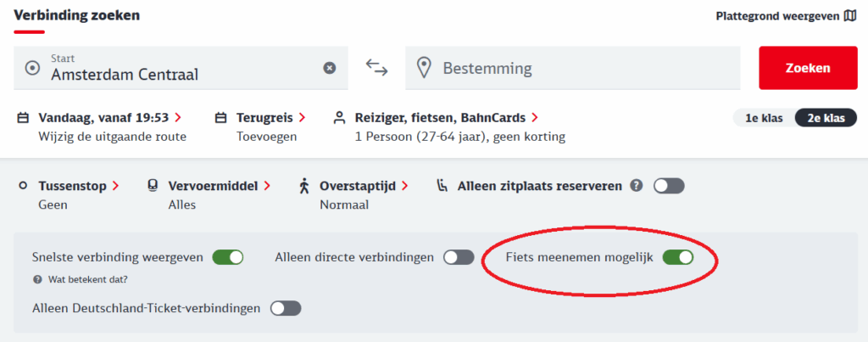Select the 1e klas option
This screenshot has height=342, width=868.
pyautogui.click(x=765, y=118)
